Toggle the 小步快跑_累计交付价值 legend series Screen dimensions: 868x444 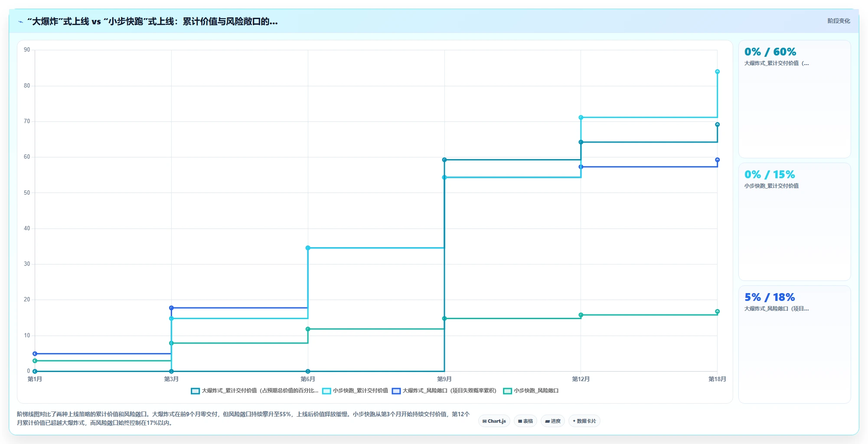pyautogui.click(x=356, y=391)
